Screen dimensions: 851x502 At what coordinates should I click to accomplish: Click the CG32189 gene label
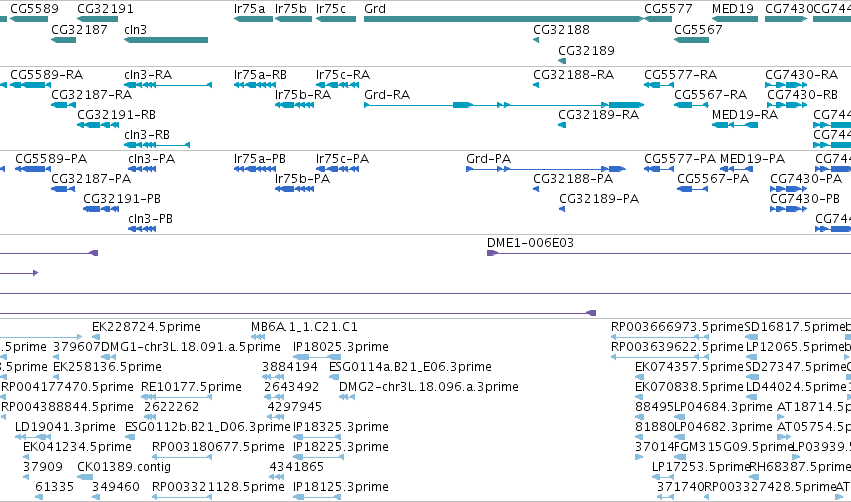pos(586,50)
